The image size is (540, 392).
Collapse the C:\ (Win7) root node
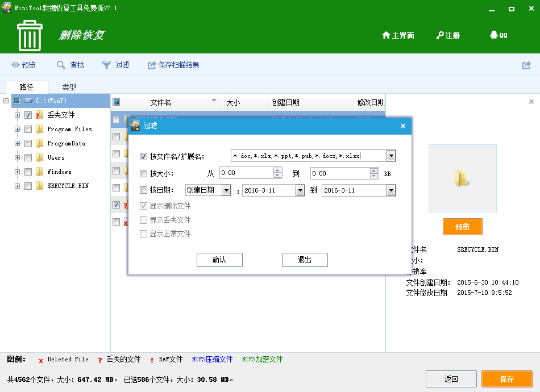click(x=6, y=101)
